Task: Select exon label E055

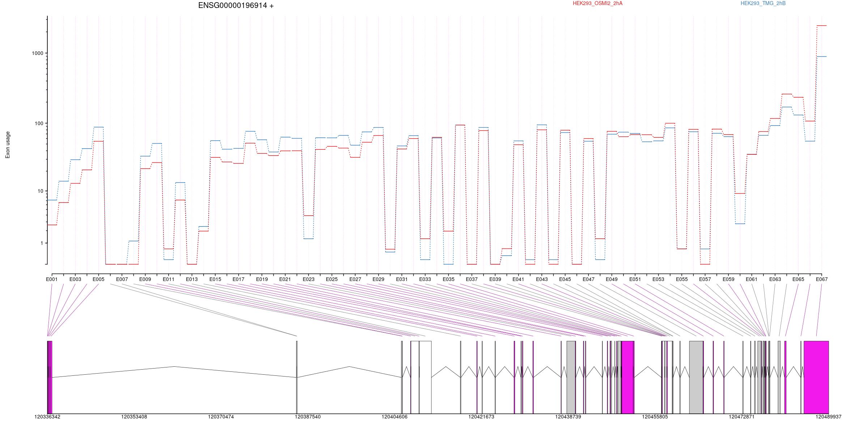Action: 682,279
